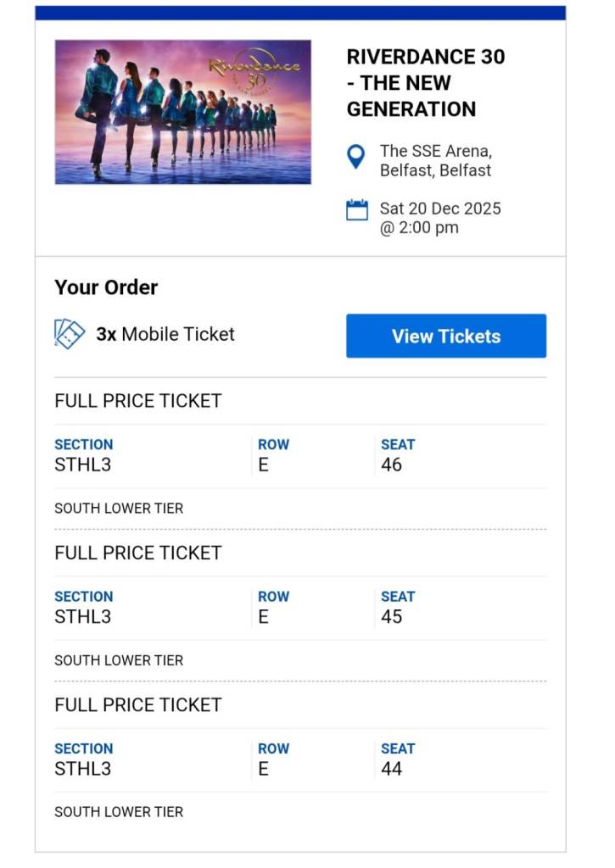Click the Riverdance 30 event title
Viewport: 615px width, 868px height.
click(x=425, y=82)
